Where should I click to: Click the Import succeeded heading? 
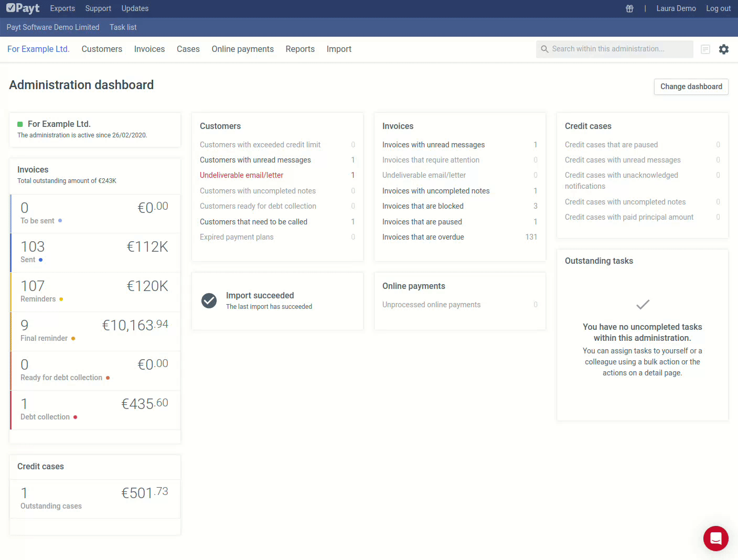(x=260, y=296)
